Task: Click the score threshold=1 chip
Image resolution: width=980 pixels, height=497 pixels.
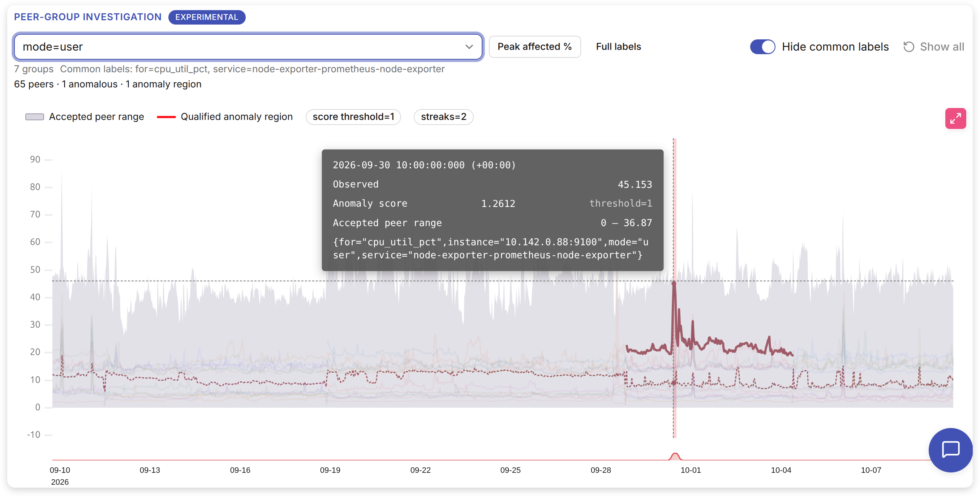Action: point(353,117)
